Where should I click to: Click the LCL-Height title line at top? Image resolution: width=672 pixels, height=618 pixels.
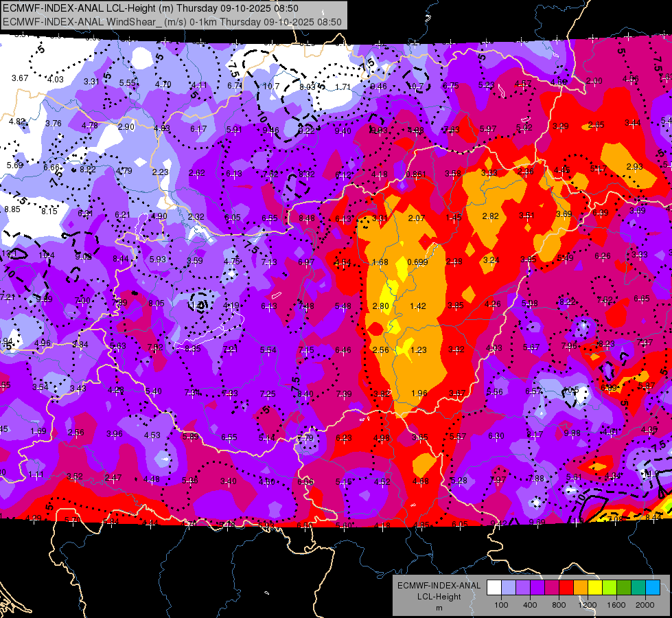tap(150, 8)
